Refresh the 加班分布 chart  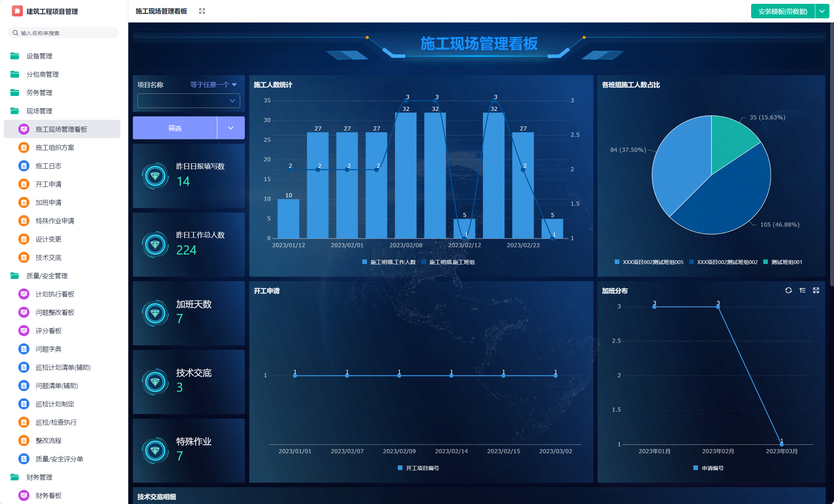(x=788, y=290)
